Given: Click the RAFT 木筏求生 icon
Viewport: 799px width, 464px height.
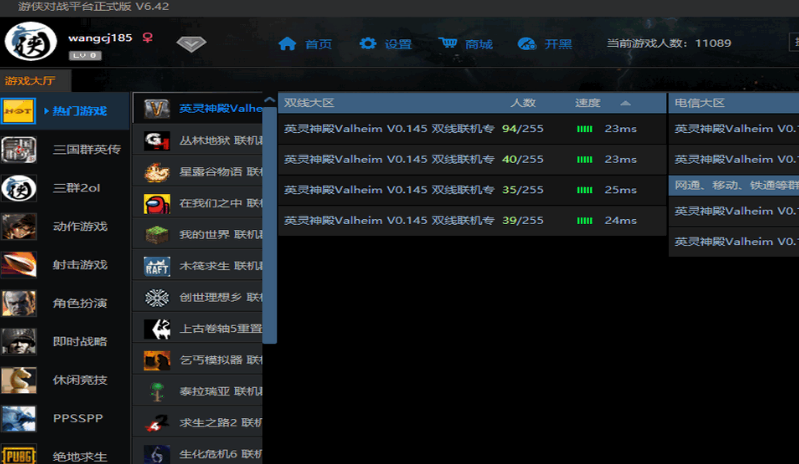Looking at the screenshot, I should coord(156,266).
